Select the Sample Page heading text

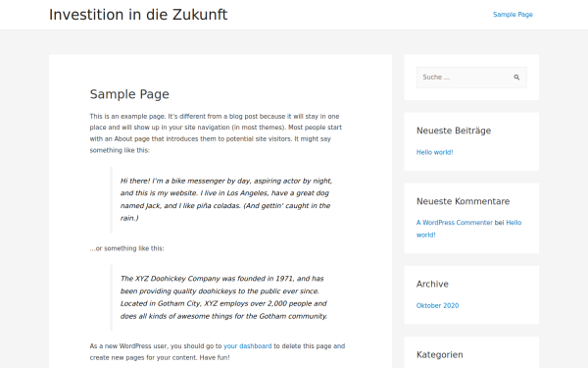tap(129, 94)
